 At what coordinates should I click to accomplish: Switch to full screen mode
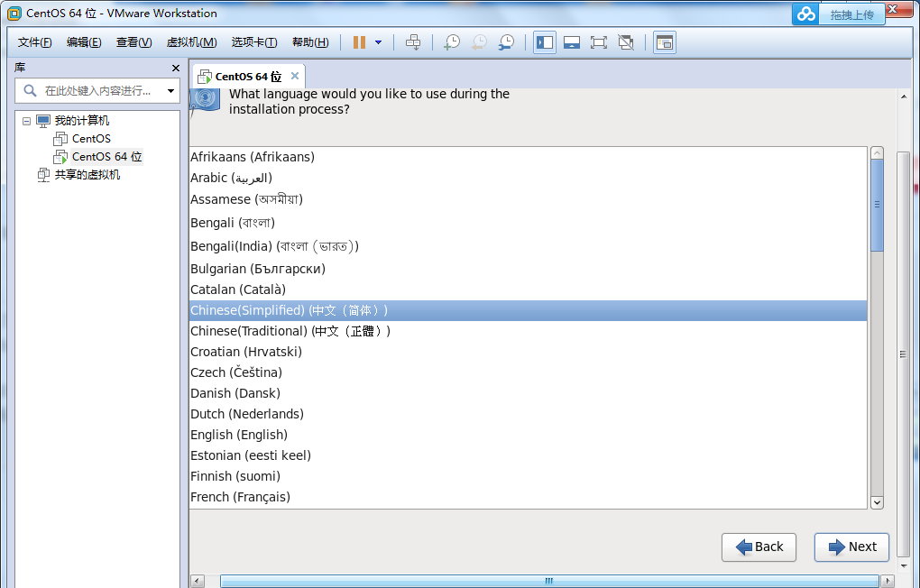click(599, 42)
